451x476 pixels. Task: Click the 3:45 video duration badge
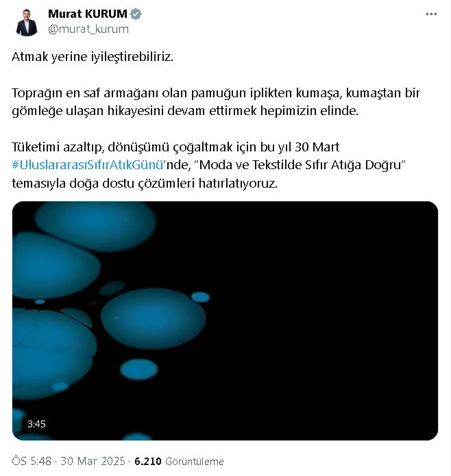pos(36,424)
